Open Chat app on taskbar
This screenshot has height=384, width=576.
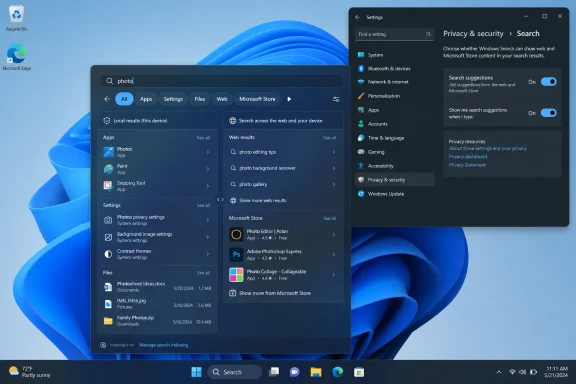(x=294, y=372)
